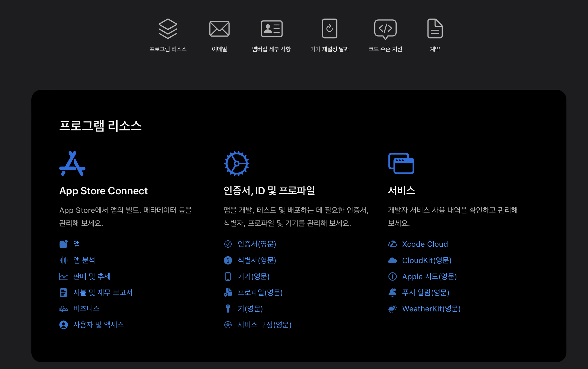Open the 비즈니스 link

coord(86,309)
